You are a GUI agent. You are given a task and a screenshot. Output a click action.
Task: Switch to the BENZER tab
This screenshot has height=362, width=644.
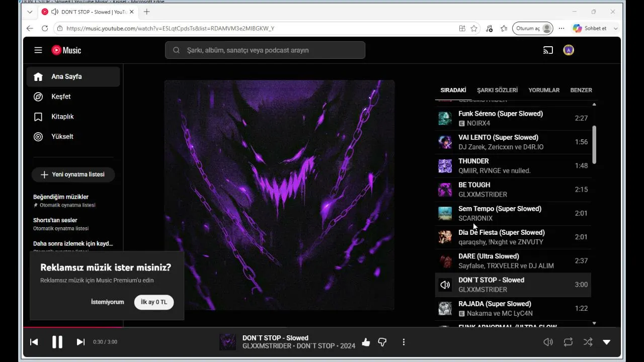[x=581, y=90]
